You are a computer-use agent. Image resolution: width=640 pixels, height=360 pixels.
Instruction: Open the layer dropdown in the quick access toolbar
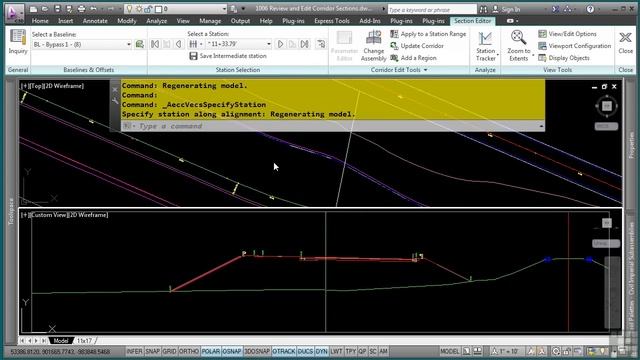224,9
